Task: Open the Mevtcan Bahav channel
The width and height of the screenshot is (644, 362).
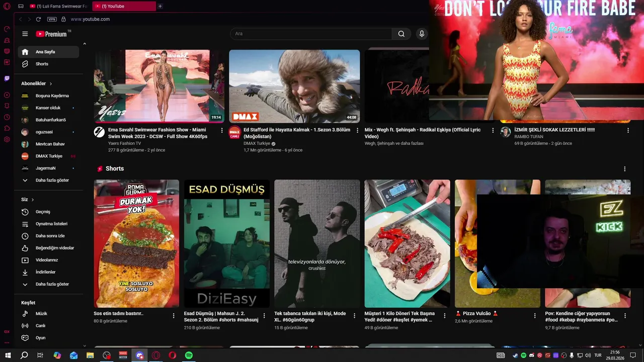Action: [x=48, y=144]
